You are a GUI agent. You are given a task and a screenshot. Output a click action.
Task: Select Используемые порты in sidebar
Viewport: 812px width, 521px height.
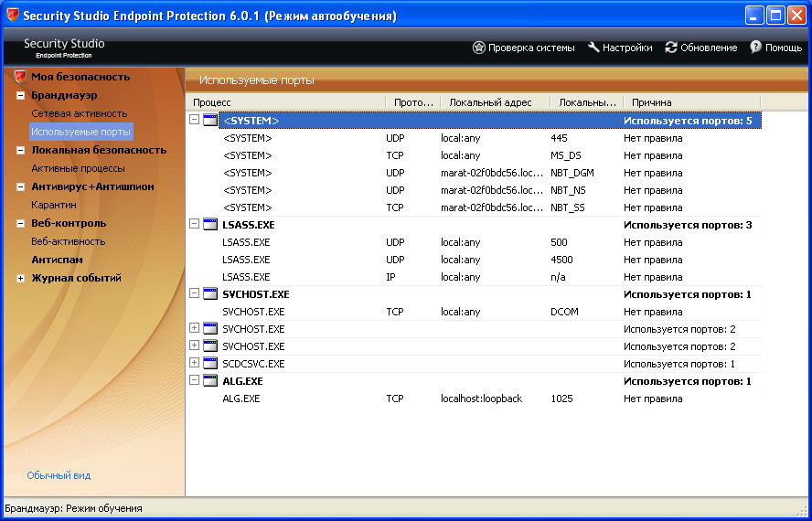tap(80, 132)
